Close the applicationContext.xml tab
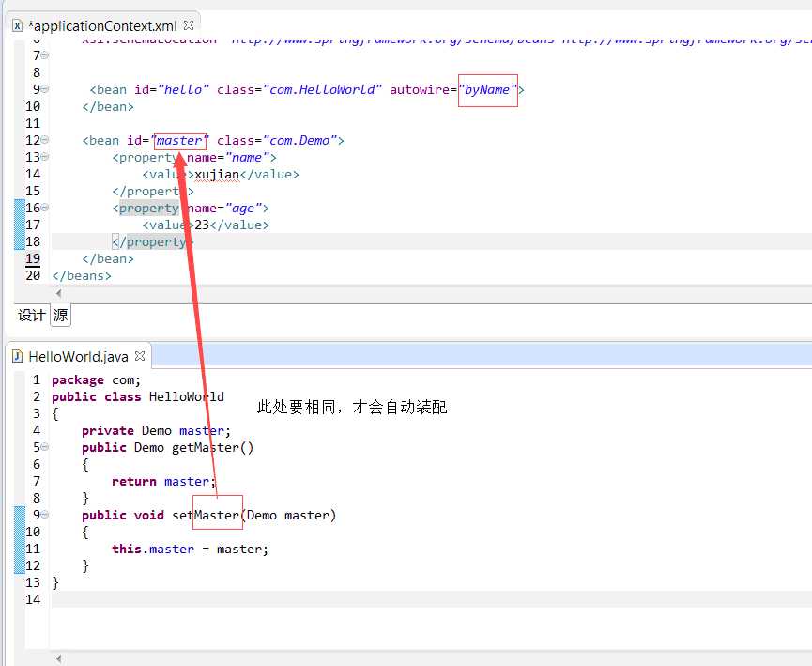The height and width of the screenshot is (666, 812). click(189, 24)
